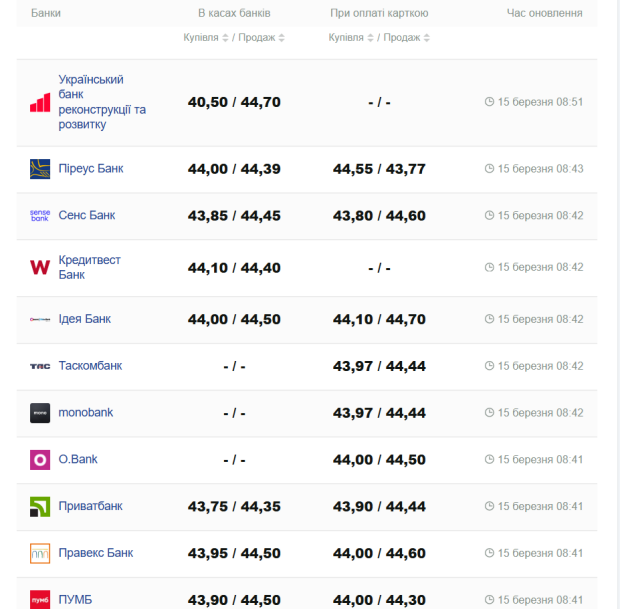Click the Pravex Bank orange logo icon
620x609 pixels.
tap(40, 553)
